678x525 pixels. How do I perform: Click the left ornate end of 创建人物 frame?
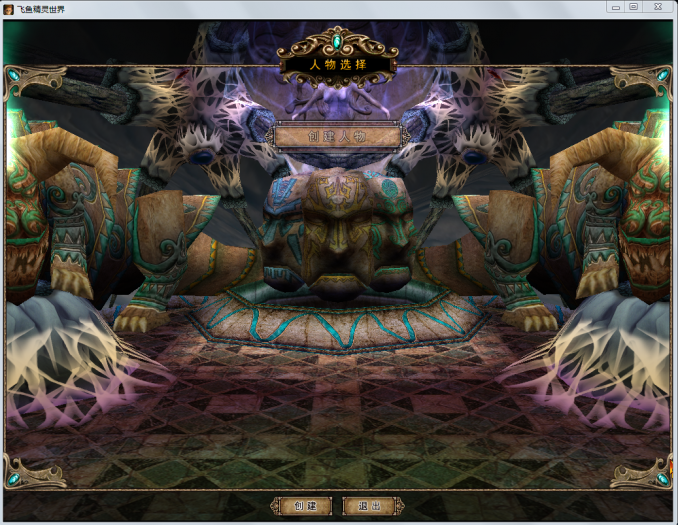point(273,135)
